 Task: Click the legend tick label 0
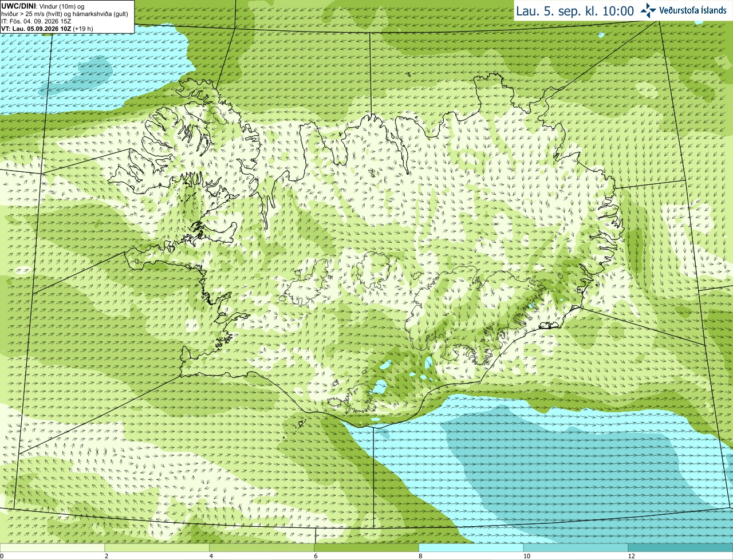point(2,556)
